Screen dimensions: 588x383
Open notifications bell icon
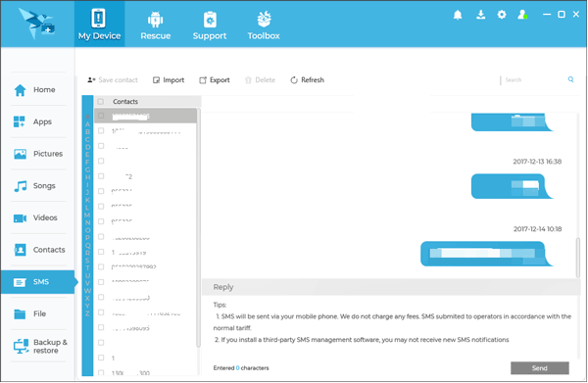pos(458,15)
